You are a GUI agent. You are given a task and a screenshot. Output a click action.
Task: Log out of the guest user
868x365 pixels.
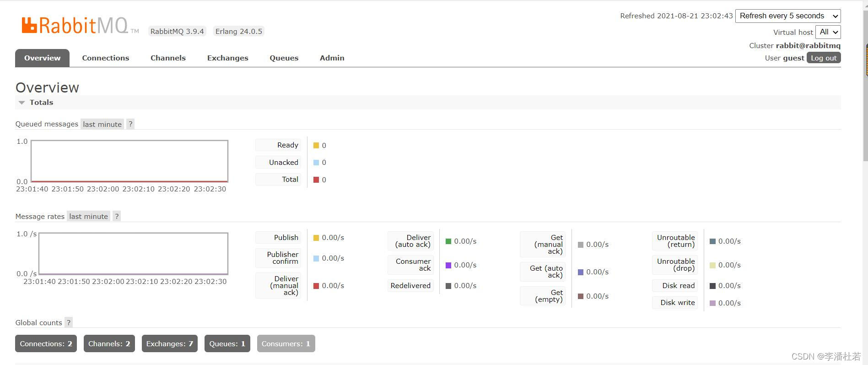pyautogui.click(x=824, y=58)
